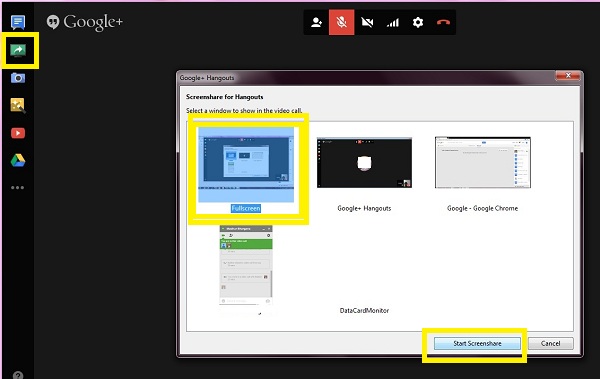
Task: Open the YouTube app icon
Action: [18, 133]
